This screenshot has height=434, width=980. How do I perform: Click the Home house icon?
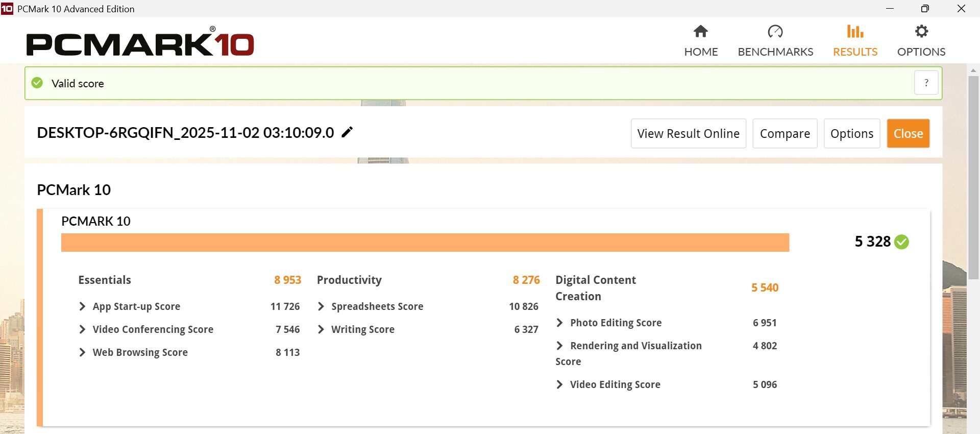(x=700, y=32)
